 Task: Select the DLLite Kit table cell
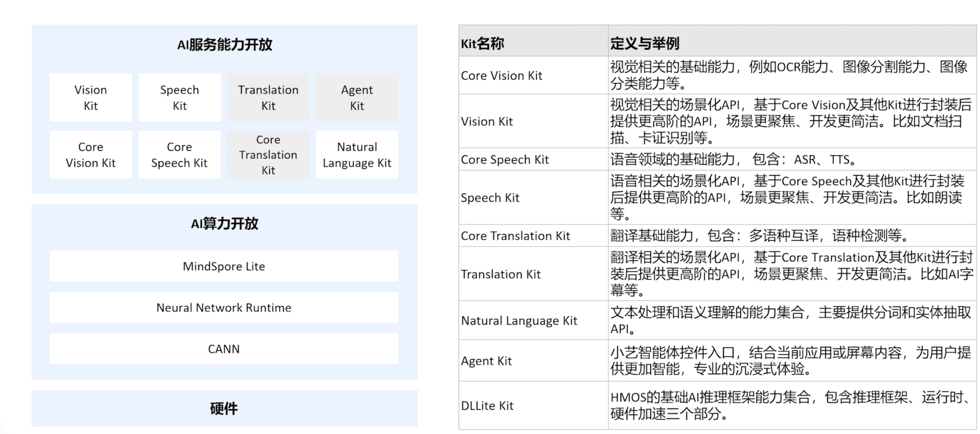tap(487, 406)
